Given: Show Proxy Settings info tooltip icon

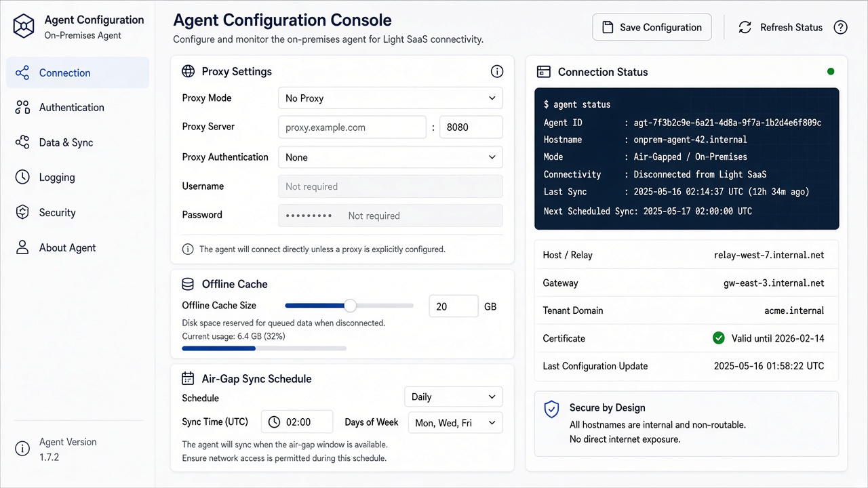Looking at the screenshot, I should (x=496, y=71).
